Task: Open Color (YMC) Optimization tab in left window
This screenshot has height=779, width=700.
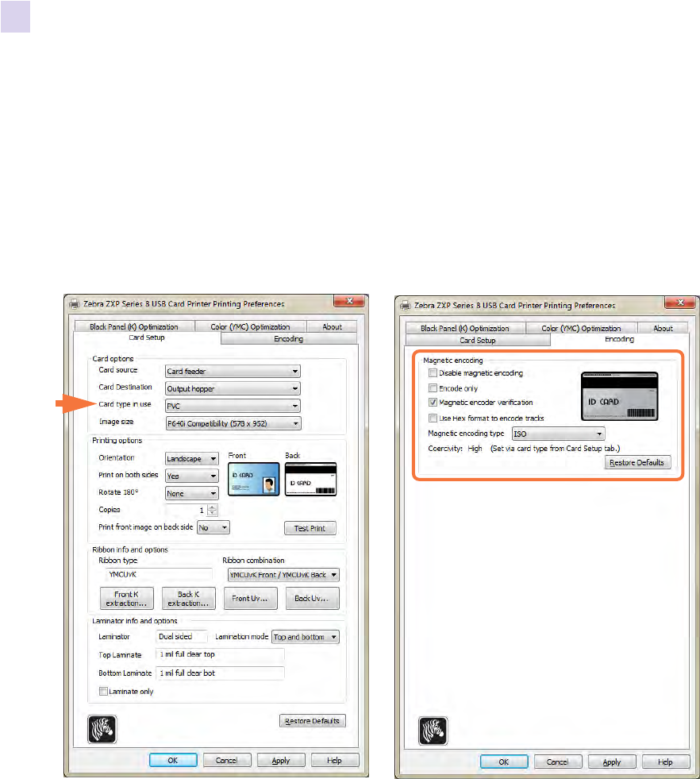Action: [x=250, y=326]
